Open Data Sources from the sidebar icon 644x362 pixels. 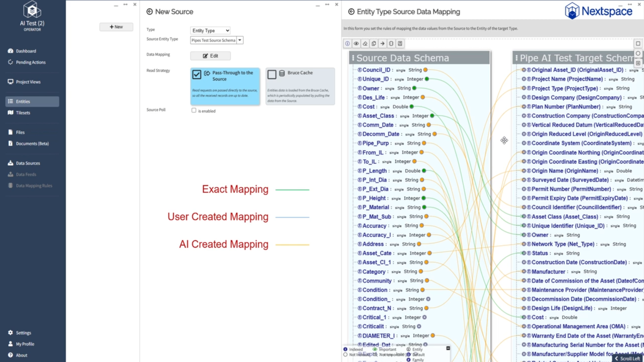(10, 163)
